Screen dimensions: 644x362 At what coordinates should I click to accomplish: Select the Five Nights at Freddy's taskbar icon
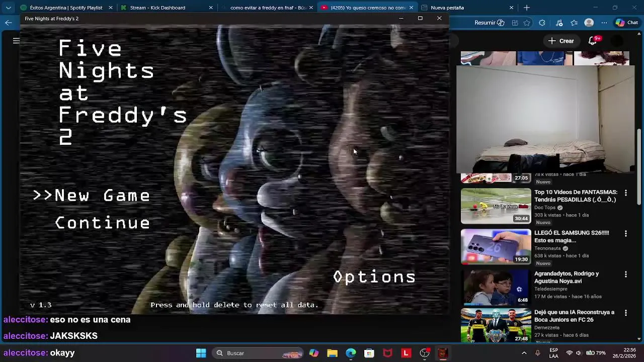tap(443, 353)
